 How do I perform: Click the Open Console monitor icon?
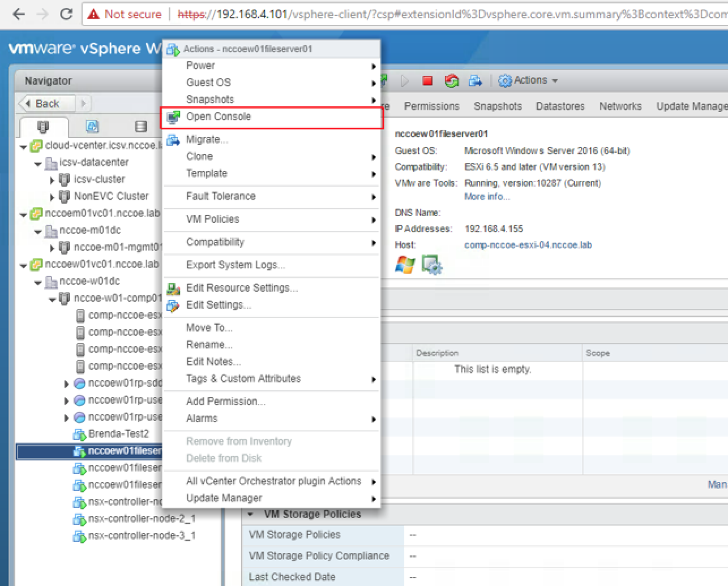[173, 117]
